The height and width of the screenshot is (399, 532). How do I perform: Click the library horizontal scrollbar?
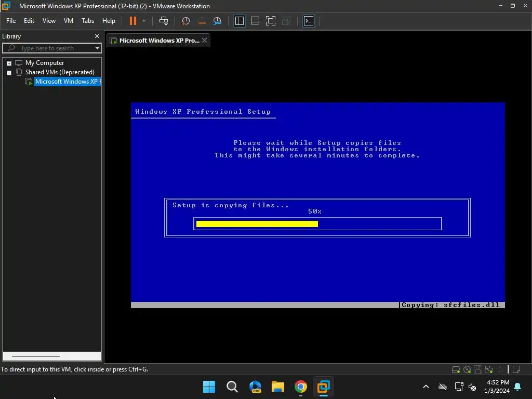pyautogui.click(x=36, y=356)
